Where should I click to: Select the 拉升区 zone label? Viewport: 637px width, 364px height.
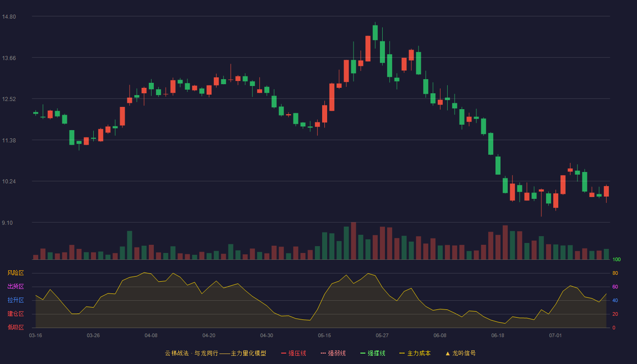point(15,300)
